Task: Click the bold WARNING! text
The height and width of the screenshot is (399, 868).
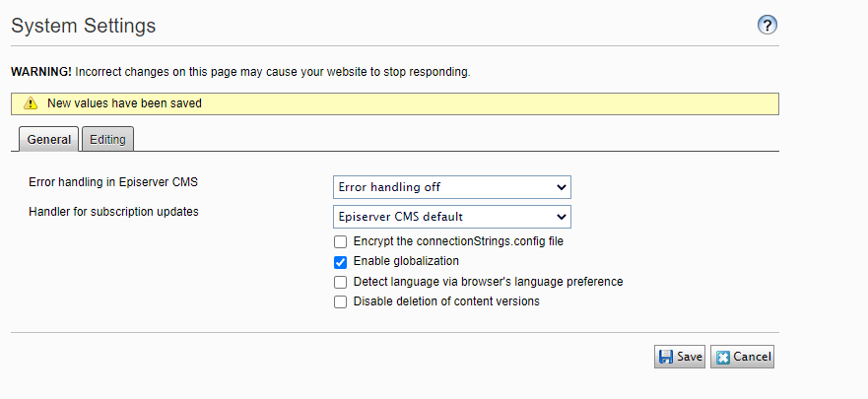Action: point(41,72)
